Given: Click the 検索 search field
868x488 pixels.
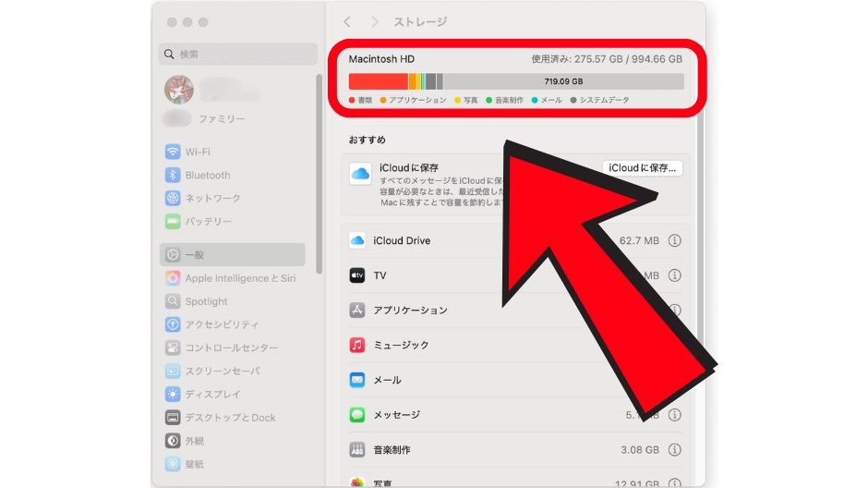Looking at the screenshot, I should tap(238, 55).
